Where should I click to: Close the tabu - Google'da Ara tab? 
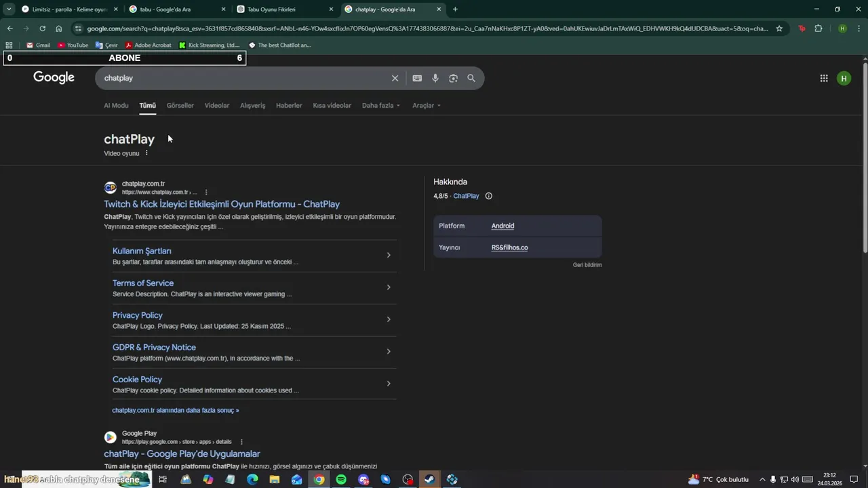pos(223,9)
